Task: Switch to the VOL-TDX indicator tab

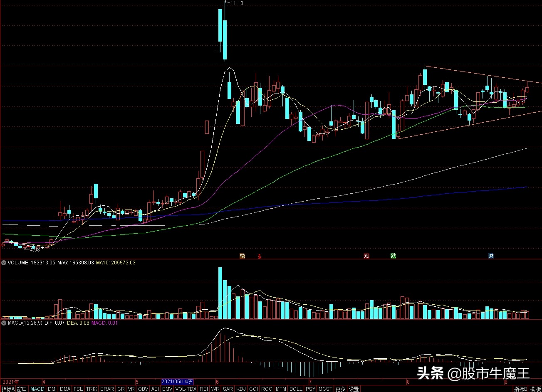Action: coord(186,389)
